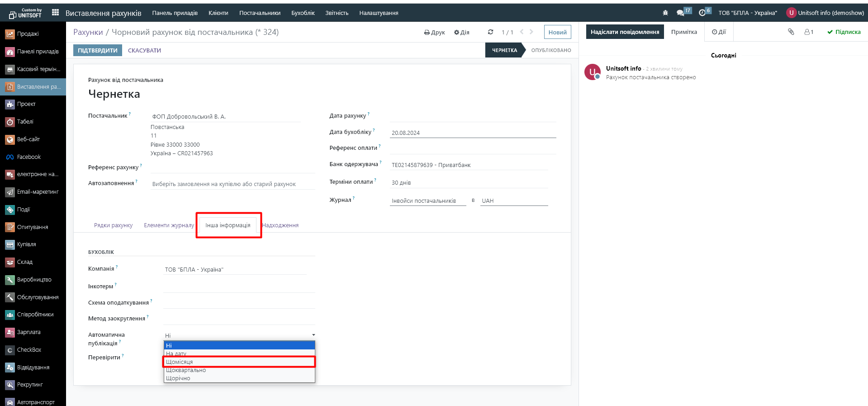This screenshot has height=406, width=868.
Task: Click the Референс рахунку input field
Action: click(x=232, y=167)
